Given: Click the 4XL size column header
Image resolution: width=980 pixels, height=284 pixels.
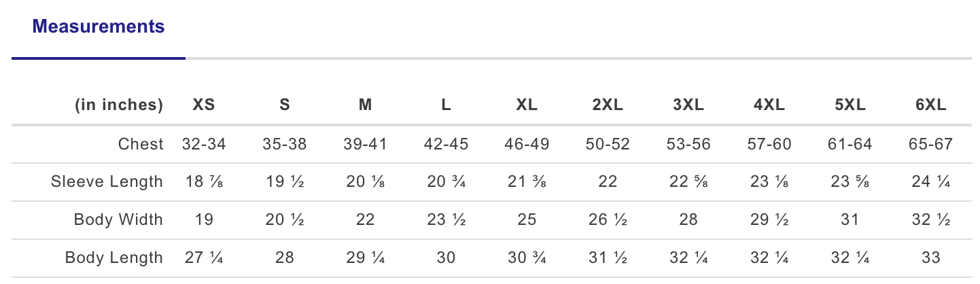Looking at the screenshot, I should [x=769, y=105].
